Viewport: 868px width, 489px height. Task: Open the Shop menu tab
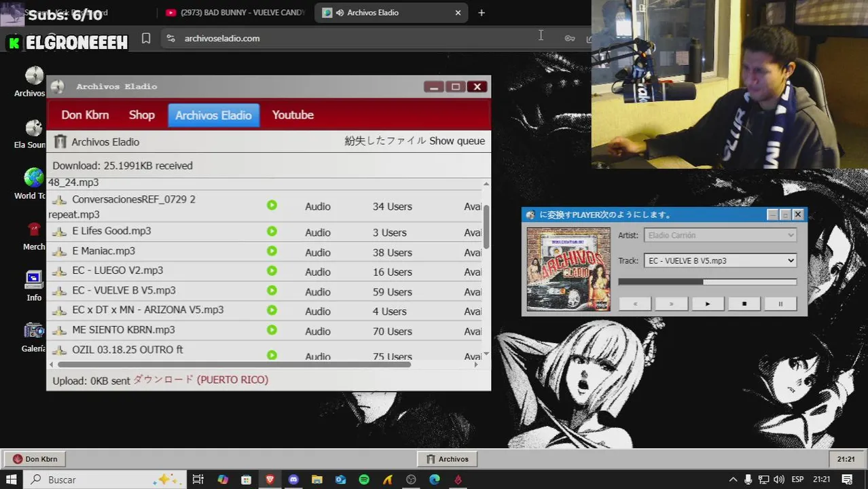pos(142,115)
